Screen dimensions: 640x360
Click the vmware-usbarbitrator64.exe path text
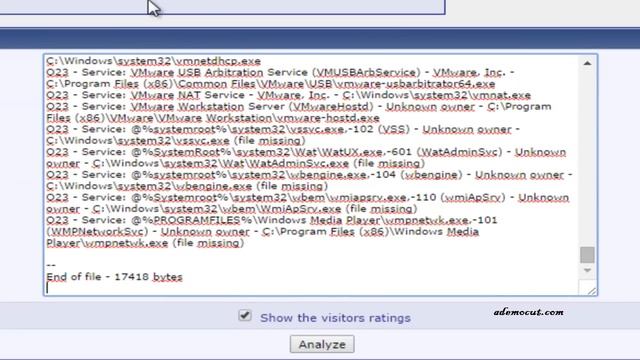click(271, 84)
